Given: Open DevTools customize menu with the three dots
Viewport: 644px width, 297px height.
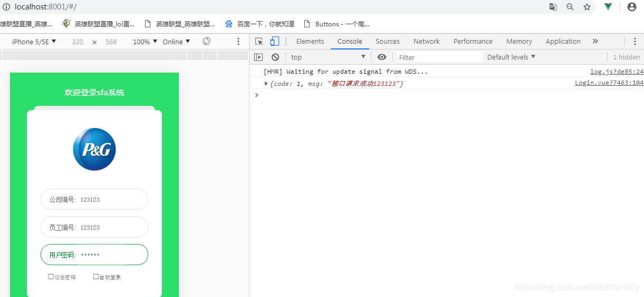Looking at the screenshot, I should pos(635,42).
